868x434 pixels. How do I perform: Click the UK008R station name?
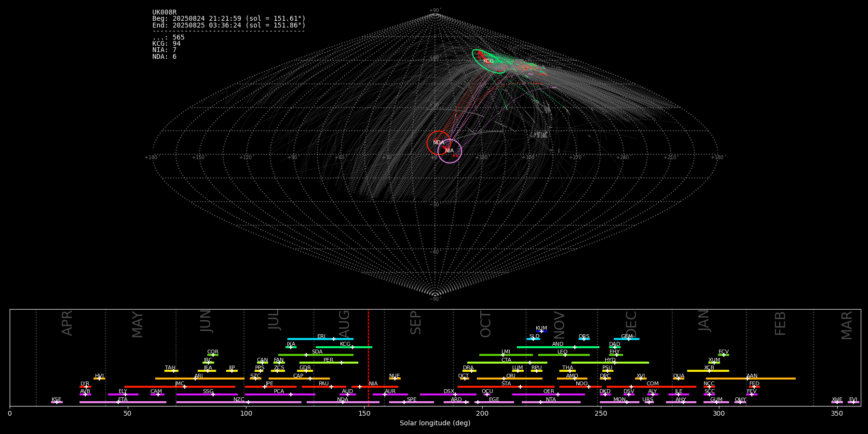click(164, 13)
